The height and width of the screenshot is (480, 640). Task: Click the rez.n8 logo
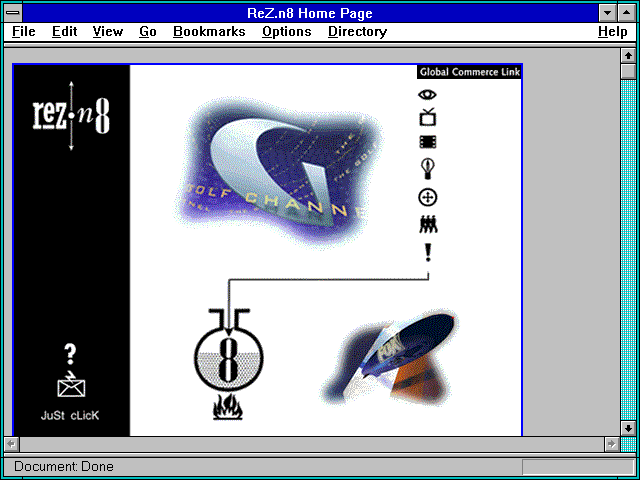tap(71, 116)
